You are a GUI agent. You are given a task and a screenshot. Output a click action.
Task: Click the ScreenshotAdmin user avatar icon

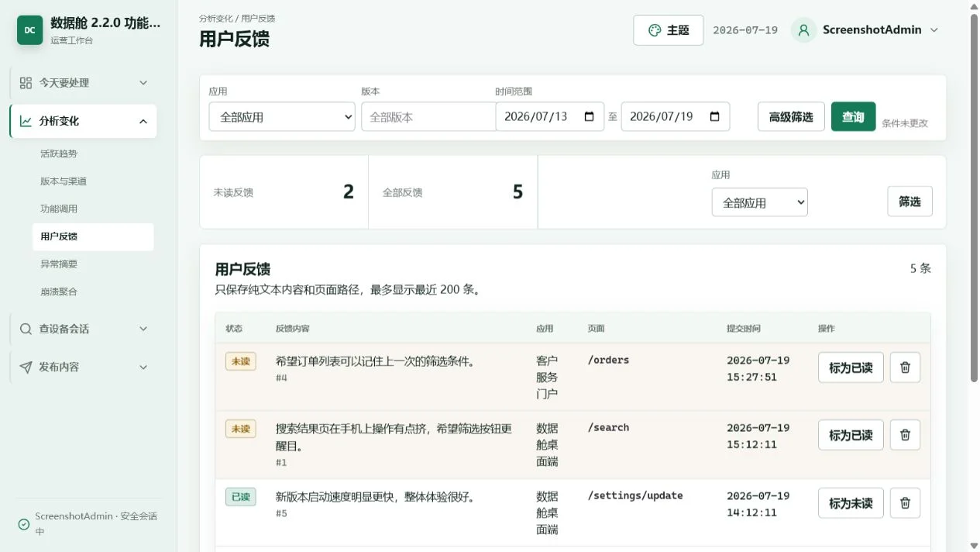click(803, 30)
